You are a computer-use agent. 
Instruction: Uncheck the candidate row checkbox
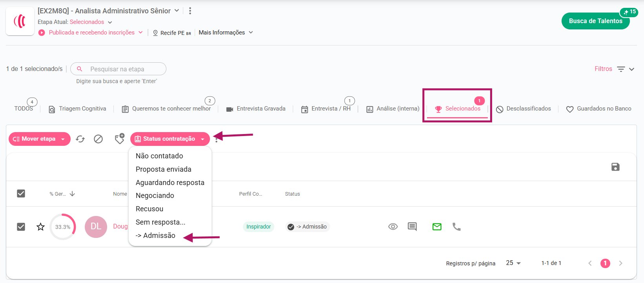(x=21, y=227)
